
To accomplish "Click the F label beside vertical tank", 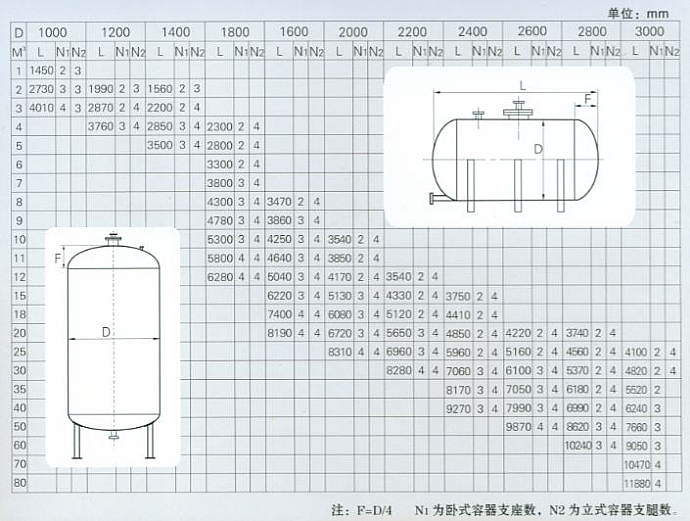I will (58, 258).
